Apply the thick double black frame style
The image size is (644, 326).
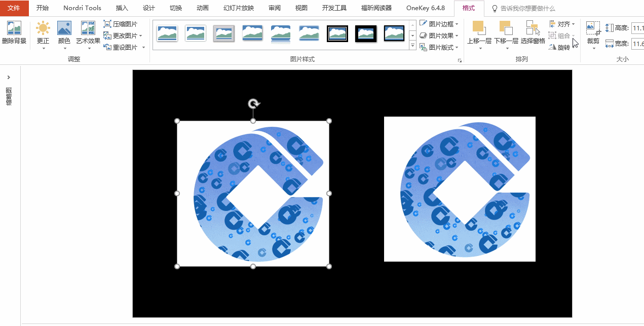coord(337,33)
